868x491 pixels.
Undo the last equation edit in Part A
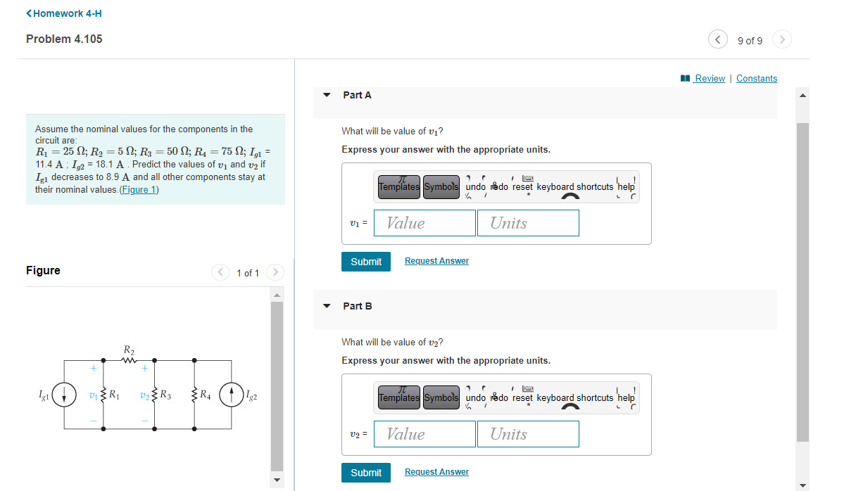coord(475,186)
